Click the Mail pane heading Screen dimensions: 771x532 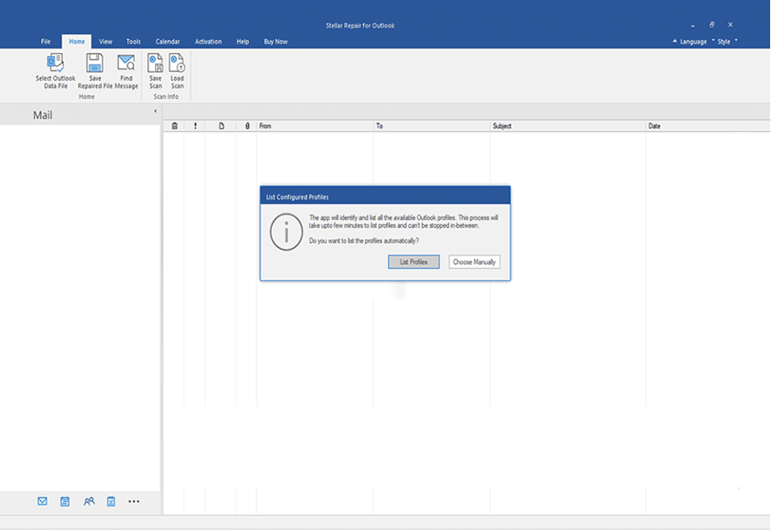[43, 115]
